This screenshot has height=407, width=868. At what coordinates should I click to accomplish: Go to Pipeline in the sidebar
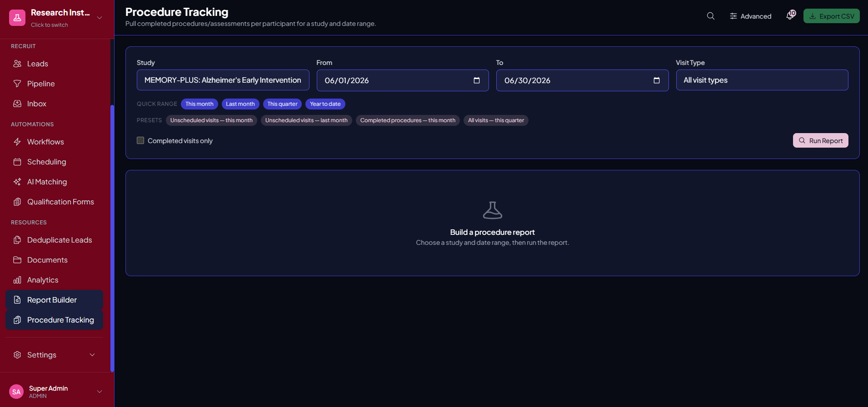[54, 84]
